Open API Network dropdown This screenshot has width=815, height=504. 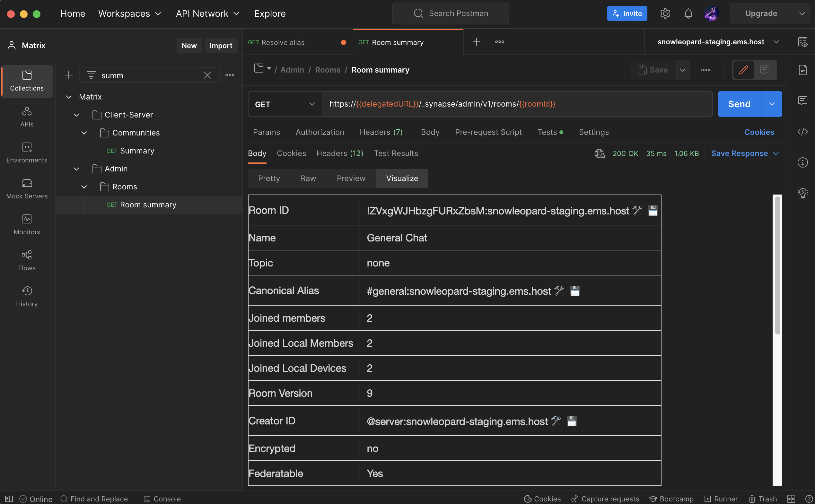[x=208, y=13]
